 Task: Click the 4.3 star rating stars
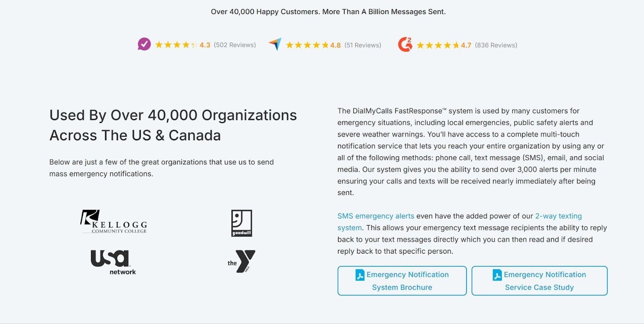point(176,45)
